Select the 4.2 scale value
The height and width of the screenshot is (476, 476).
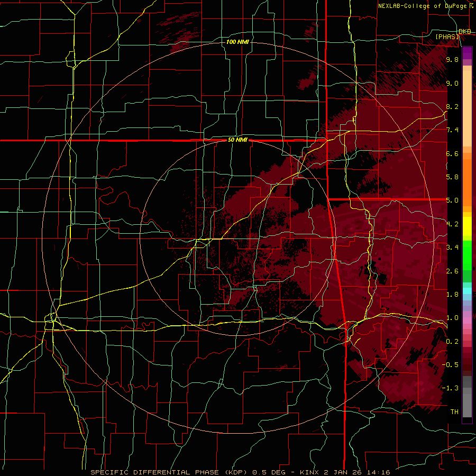point(452,224)
